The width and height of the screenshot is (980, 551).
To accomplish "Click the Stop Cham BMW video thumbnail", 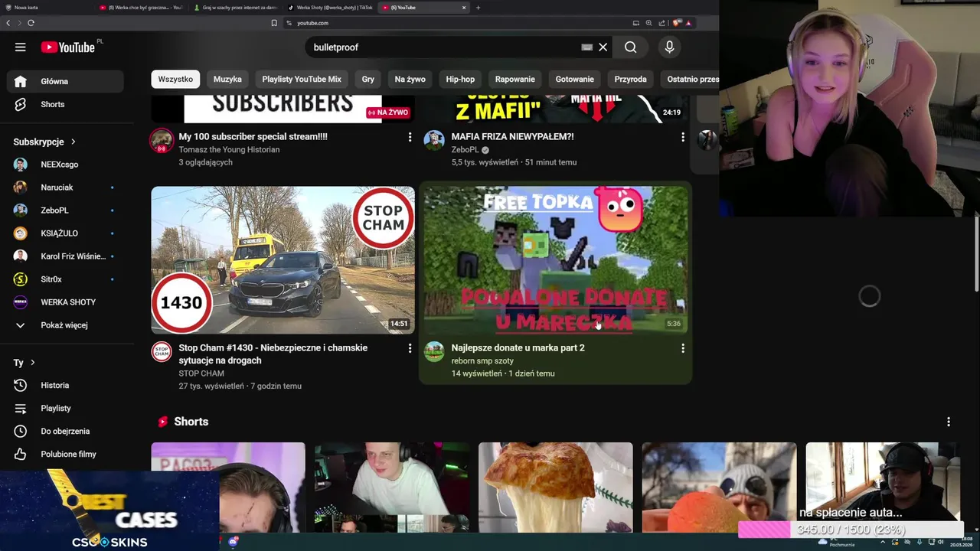I will click(x=283, y=260).
